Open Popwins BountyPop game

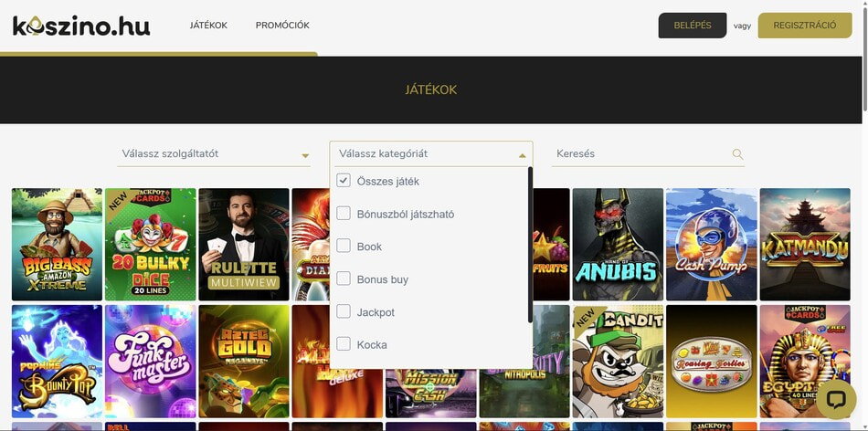click(57, 361)
